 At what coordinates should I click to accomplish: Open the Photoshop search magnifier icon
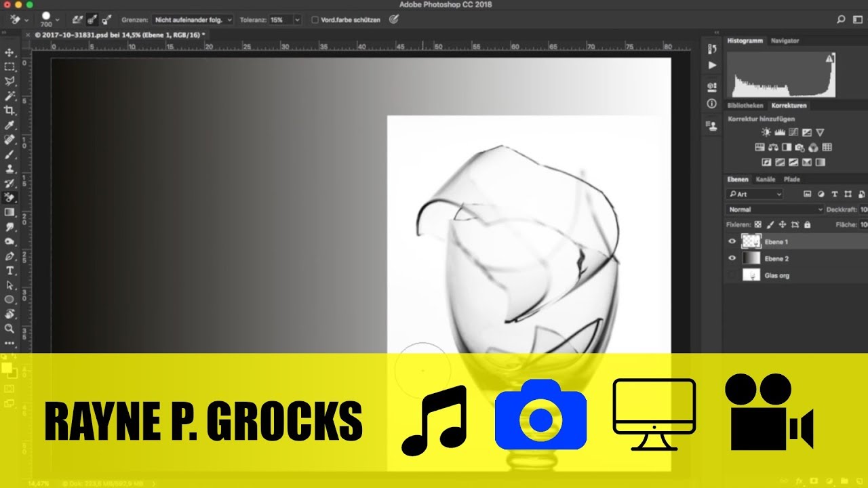(x=841, y=20)
